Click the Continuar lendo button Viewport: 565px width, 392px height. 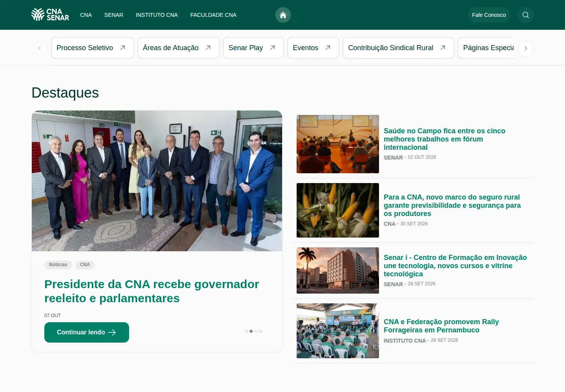pyautogui.click(x=87, y=332)
